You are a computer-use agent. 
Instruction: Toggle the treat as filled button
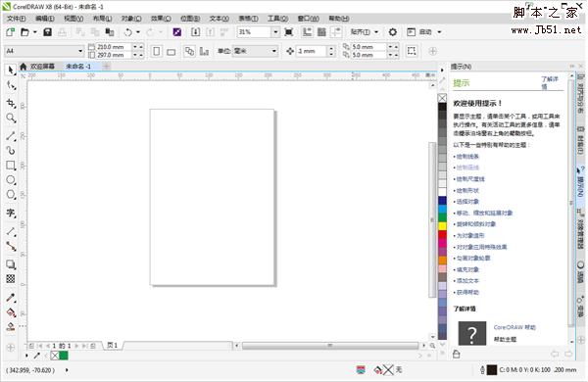tap(412, 51)
